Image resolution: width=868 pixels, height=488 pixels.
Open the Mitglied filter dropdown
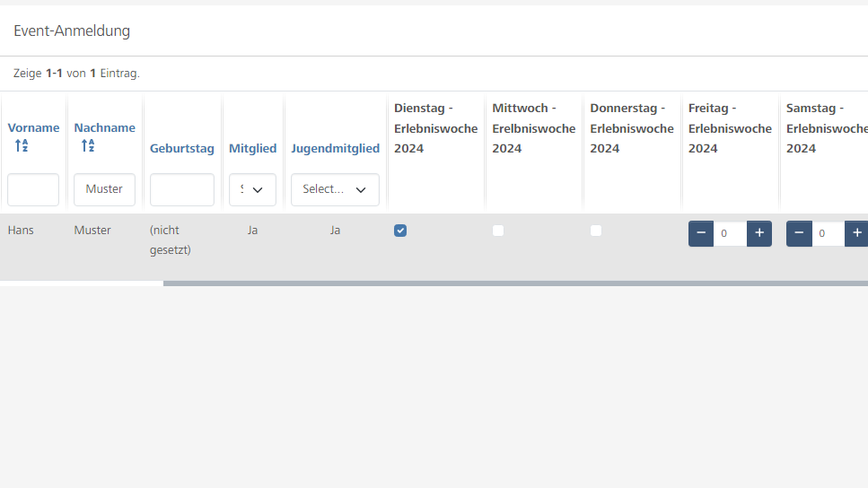coord(252,189)
